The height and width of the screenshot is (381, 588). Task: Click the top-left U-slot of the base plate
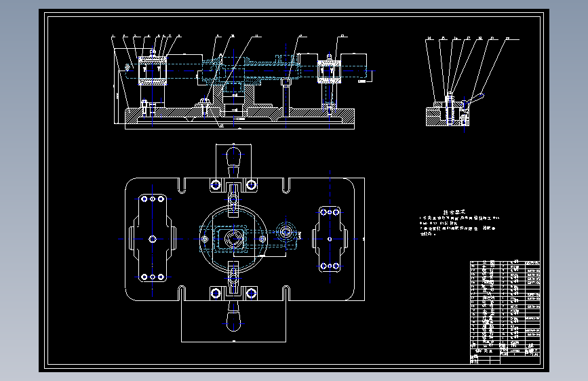tap(182, 186)
